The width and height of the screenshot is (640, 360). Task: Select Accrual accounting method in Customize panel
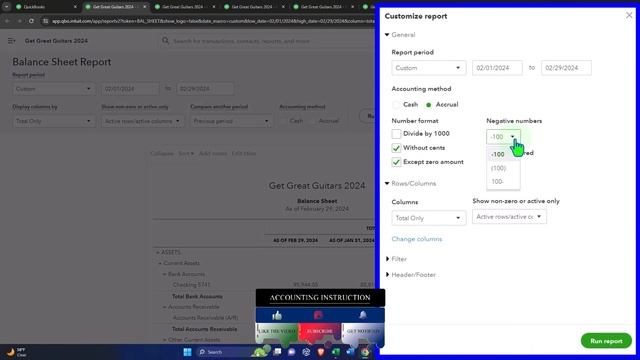(429, 105)
